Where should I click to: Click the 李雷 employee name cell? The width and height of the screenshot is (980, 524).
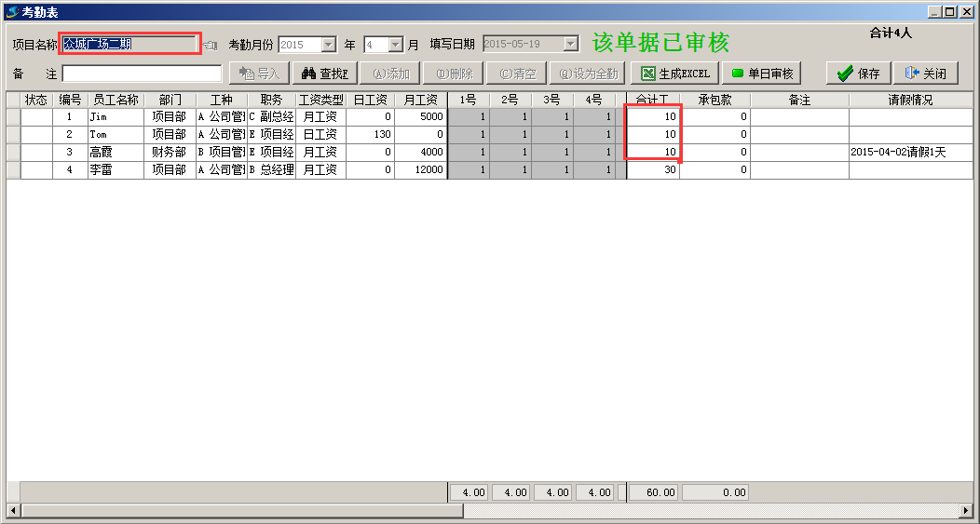click(x=116, y=170)
